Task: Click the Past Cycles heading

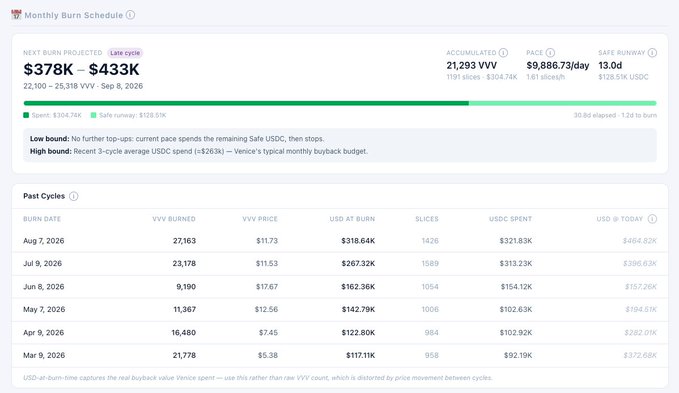Action: pos(44,196)
